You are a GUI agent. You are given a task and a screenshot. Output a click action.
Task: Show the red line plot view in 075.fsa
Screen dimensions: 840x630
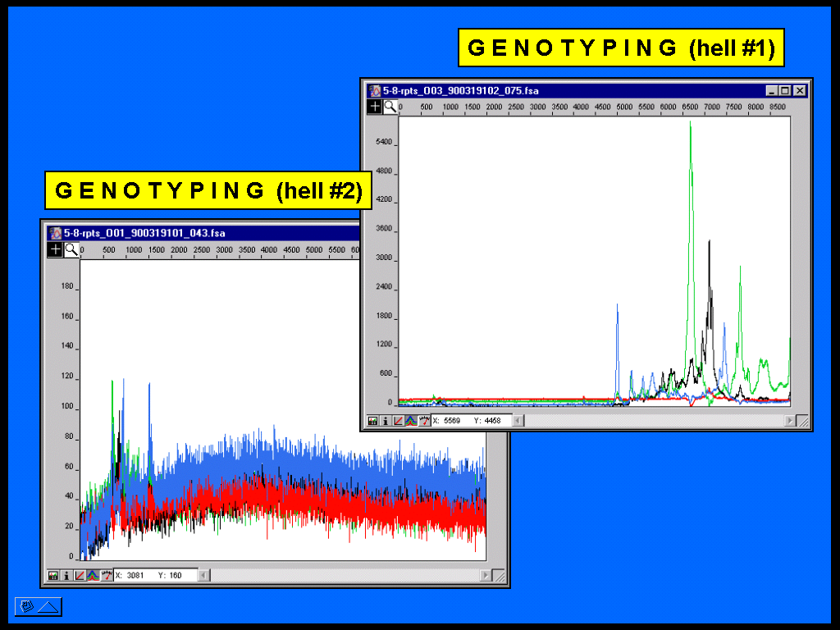pyautogui.click(x=399, y=421)
